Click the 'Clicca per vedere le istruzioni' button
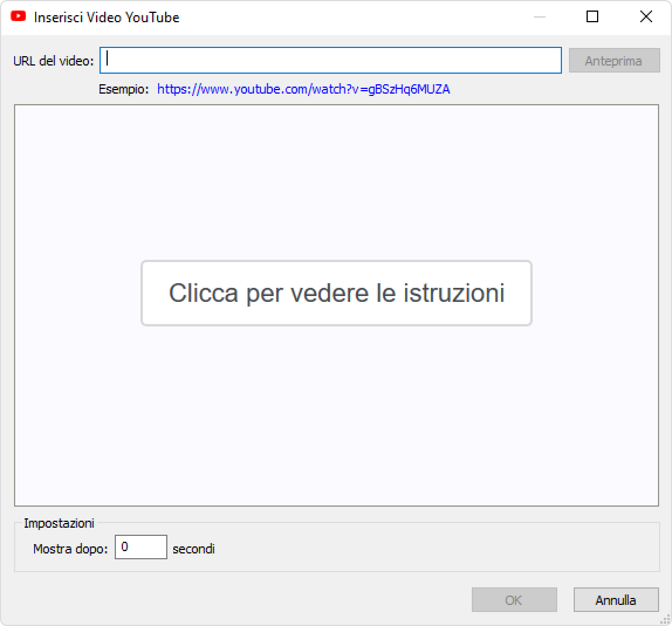672x626 pixels. point(337,293)
